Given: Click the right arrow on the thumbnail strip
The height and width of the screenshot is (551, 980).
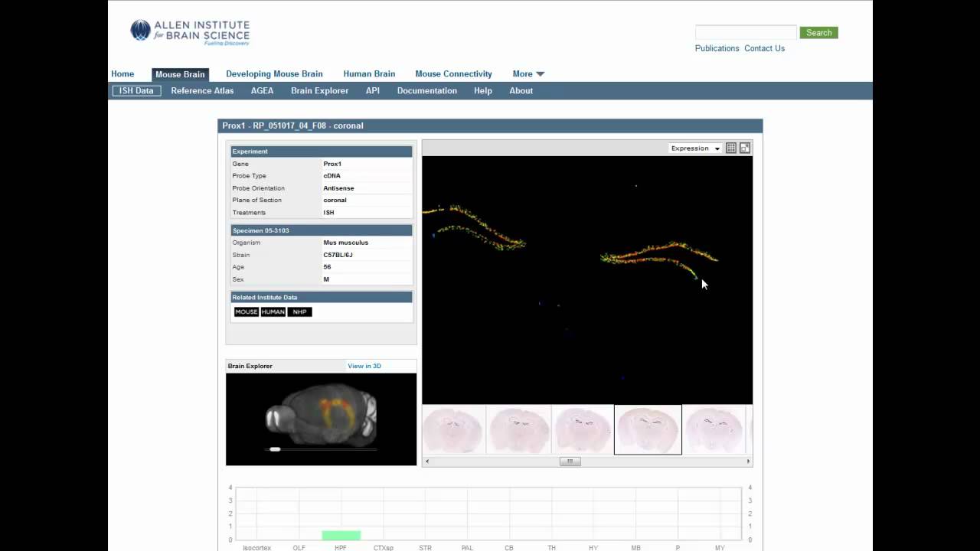Looking at the screenshot, I should coord(748,461).
